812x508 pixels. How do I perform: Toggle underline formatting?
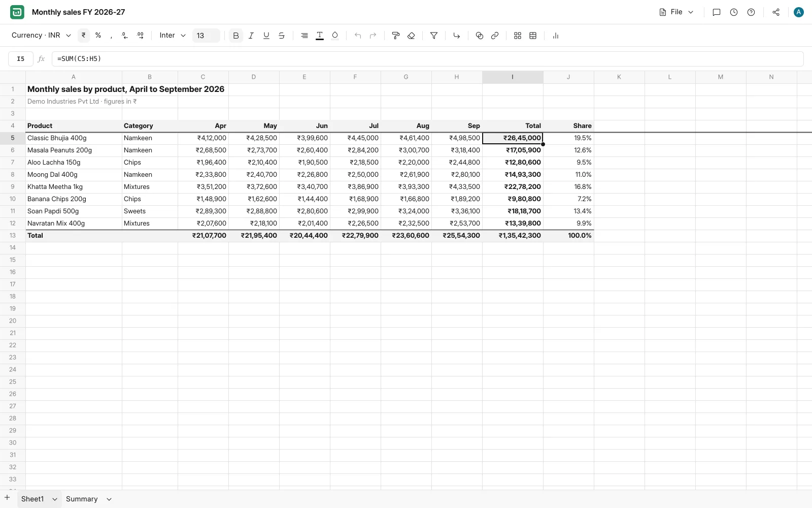pos(266,36)
